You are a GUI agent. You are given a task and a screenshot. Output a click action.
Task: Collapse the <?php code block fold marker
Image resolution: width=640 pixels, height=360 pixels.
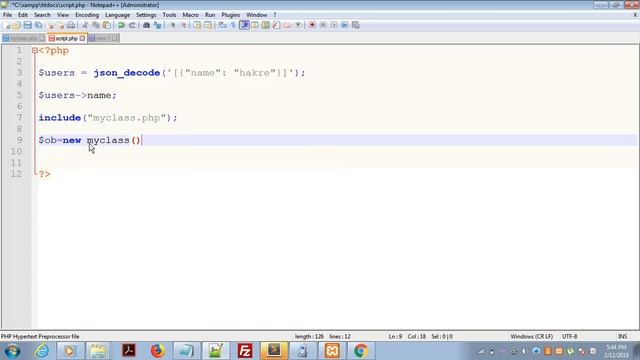coord(35,51)
